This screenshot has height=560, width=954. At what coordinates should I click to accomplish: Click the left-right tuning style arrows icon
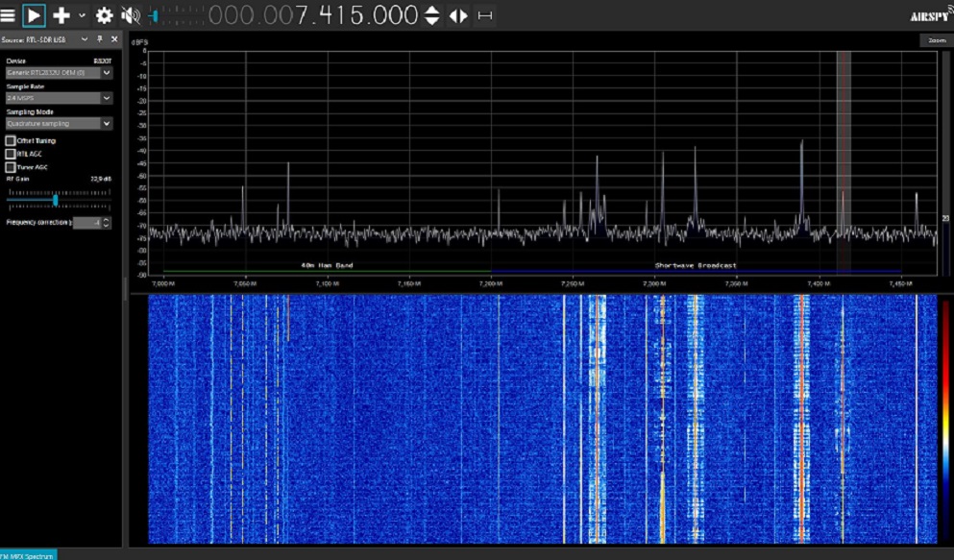click(459, 15)
